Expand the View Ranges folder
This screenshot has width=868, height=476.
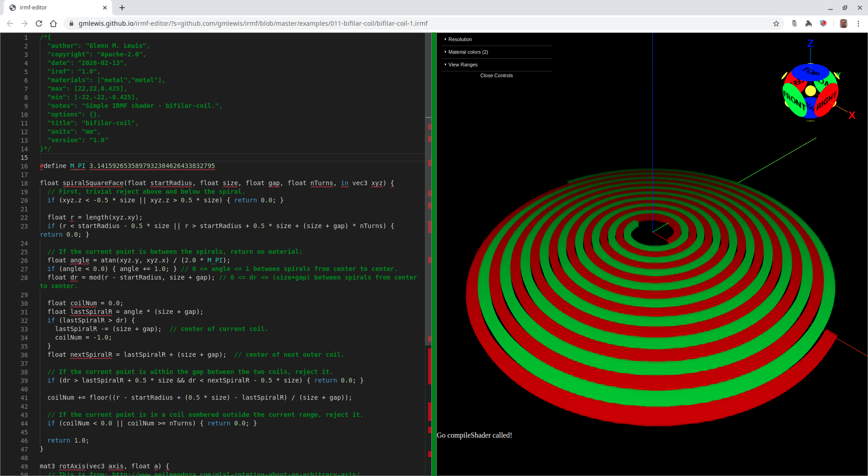(x=462, y=65)
